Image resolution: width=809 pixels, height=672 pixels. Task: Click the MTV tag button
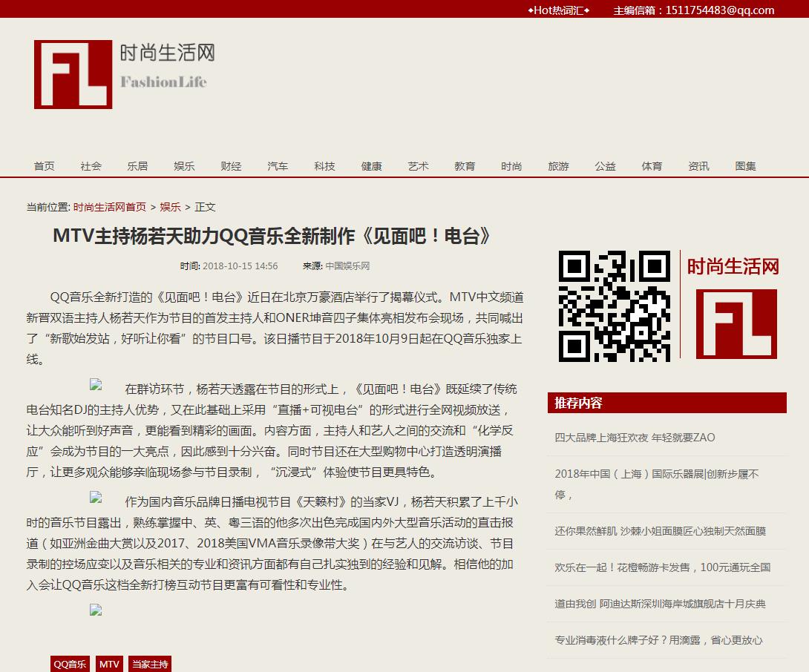pos(109,664)
